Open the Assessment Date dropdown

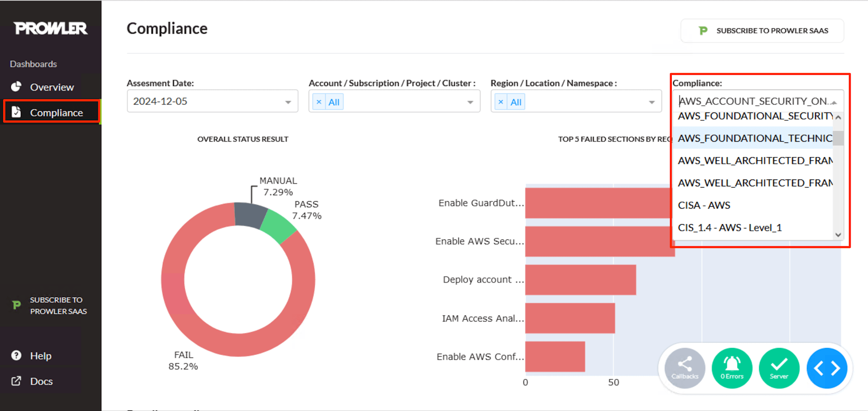(212, 101)
